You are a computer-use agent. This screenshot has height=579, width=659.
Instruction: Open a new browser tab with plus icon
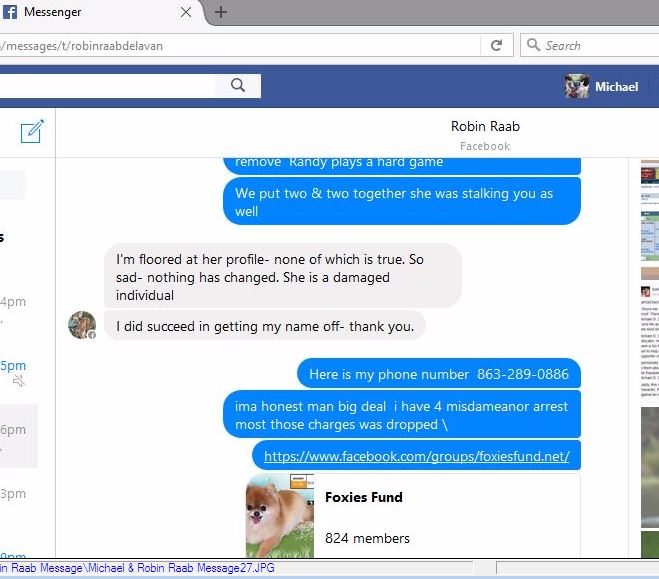tap(221, 12)
